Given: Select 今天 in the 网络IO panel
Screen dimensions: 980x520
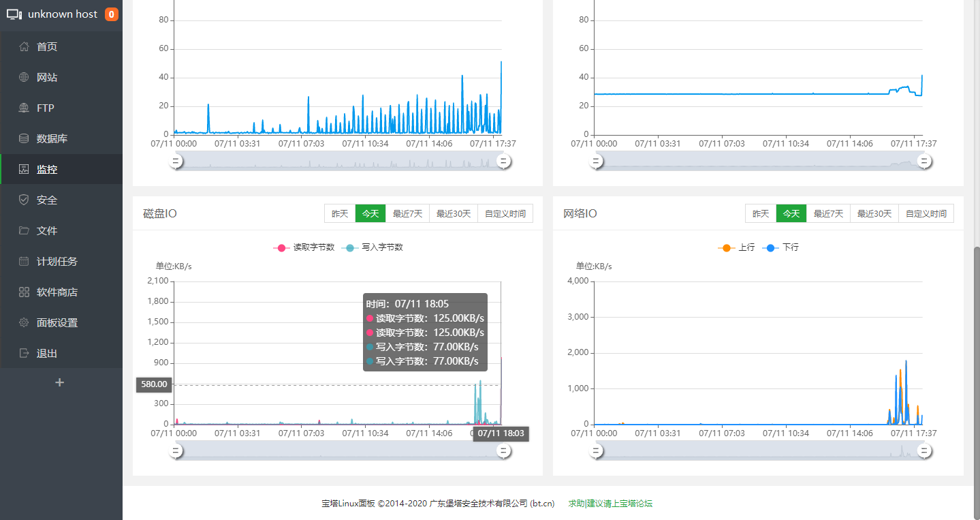Looking at the screenshot, I should (791, 213).
